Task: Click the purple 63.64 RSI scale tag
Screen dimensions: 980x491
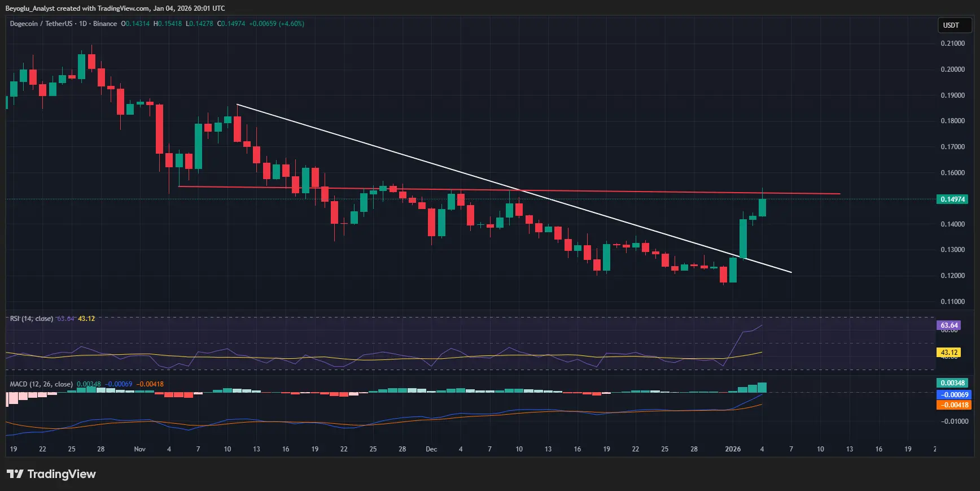Action: click(949, 325)
